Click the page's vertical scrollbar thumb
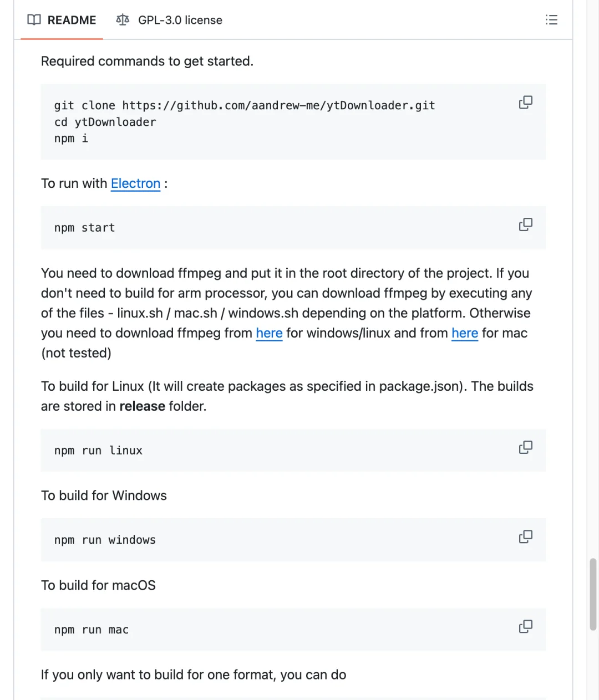Image resolution: width=599 pixels, height=700 pixels. (x=593, y=594)
